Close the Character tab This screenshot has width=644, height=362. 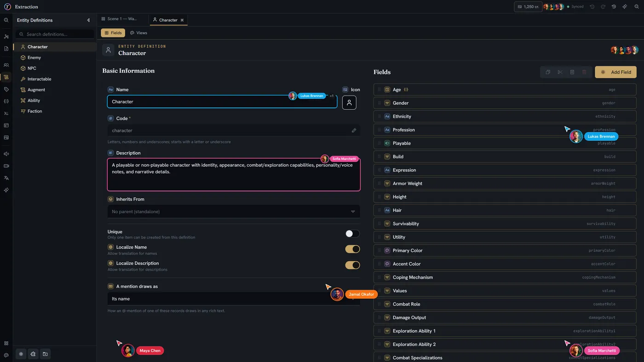[x=182, y=20]
